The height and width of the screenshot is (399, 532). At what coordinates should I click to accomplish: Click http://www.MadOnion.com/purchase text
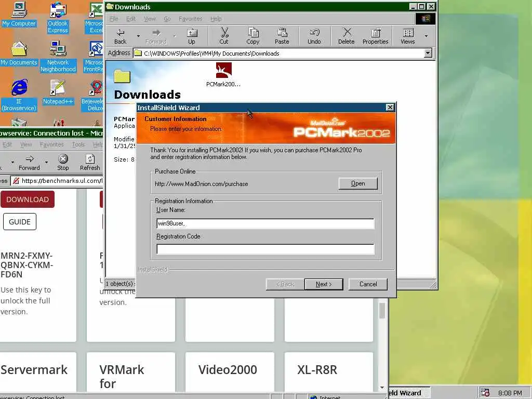pos(202,184)
